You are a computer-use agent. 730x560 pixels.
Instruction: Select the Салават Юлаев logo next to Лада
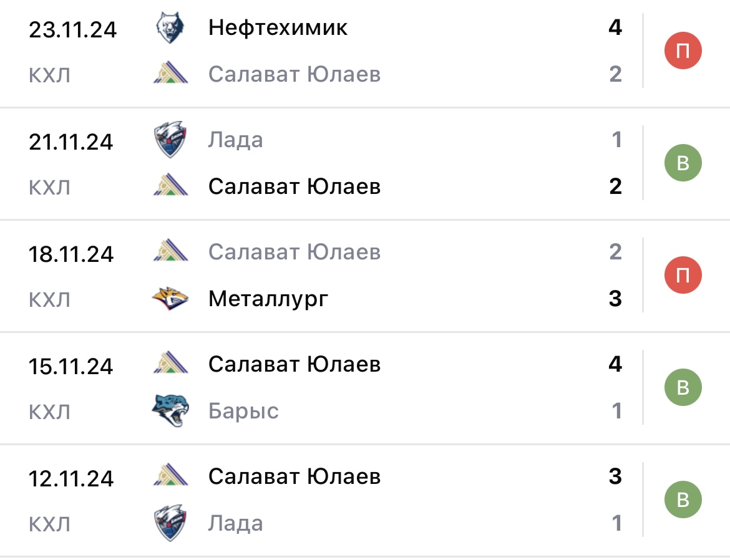(169, 185)
